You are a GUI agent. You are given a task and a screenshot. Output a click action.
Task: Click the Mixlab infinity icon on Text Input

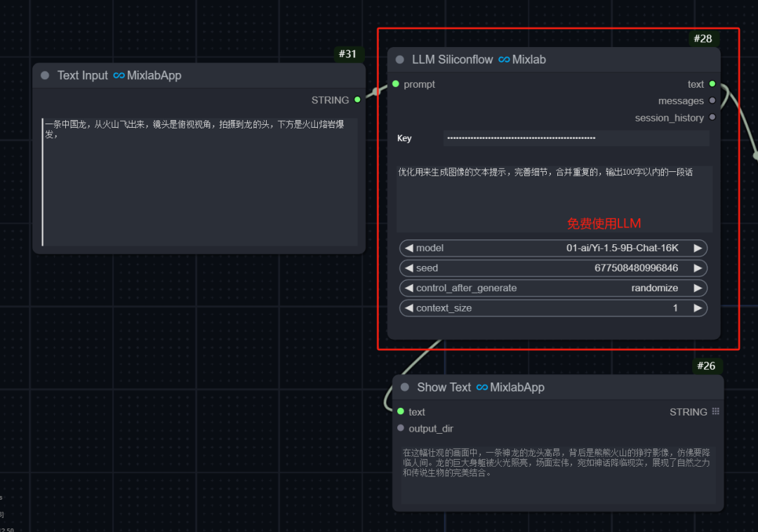point(119,75)
